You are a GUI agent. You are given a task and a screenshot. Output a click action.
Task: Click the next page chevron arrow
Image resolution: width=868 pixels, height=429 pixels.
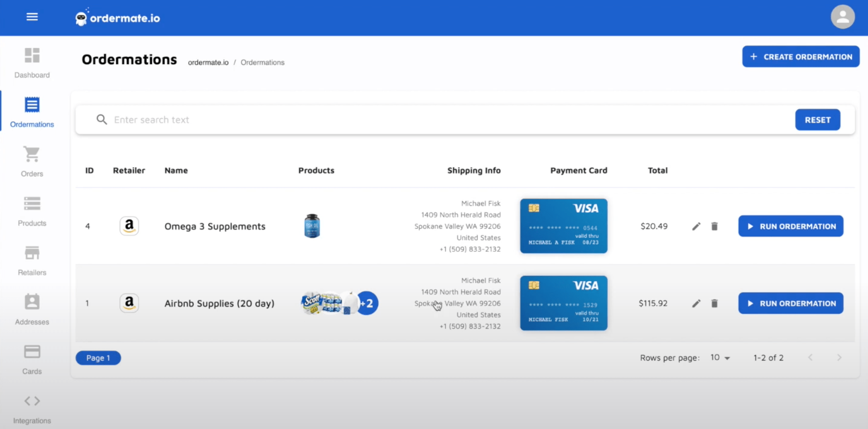(839, 357)
